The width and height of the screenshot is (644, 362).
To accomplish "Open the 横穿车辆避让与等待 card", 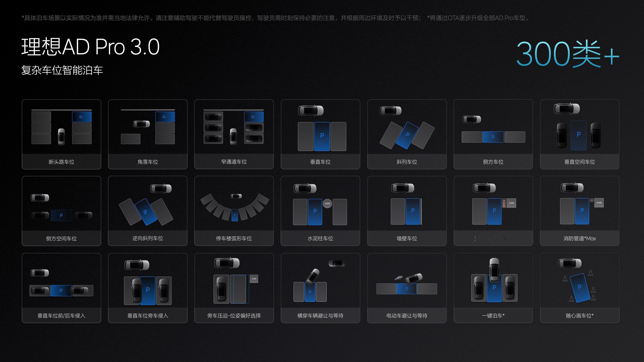I will 320,288.
